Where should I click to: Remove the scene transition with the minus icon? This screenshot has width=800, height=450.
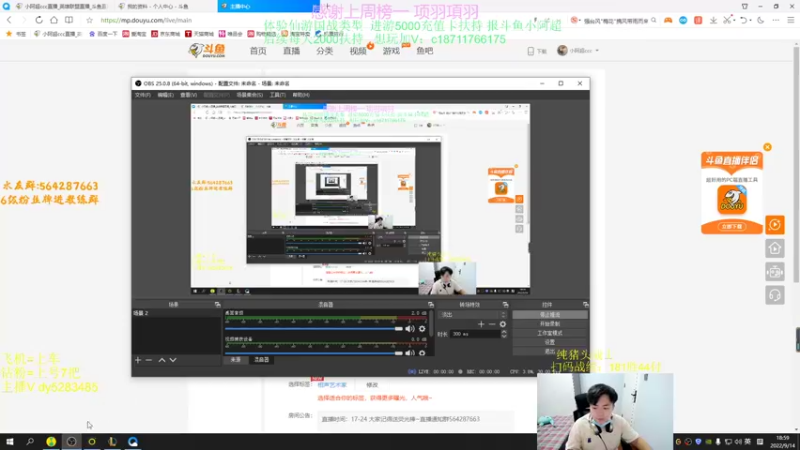point(492,324)
